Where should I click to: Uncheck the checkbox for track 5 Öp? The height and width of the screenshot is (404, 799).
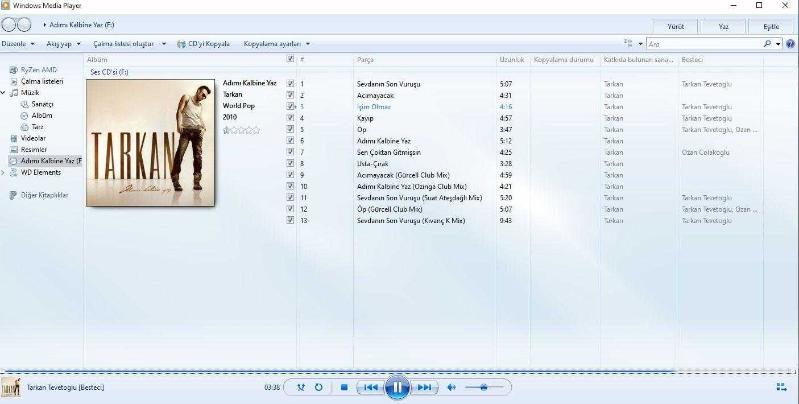[x=290, y=129]
